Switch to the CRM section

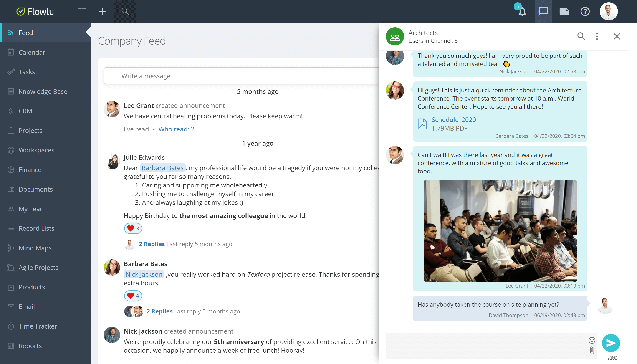coord(25,111)
